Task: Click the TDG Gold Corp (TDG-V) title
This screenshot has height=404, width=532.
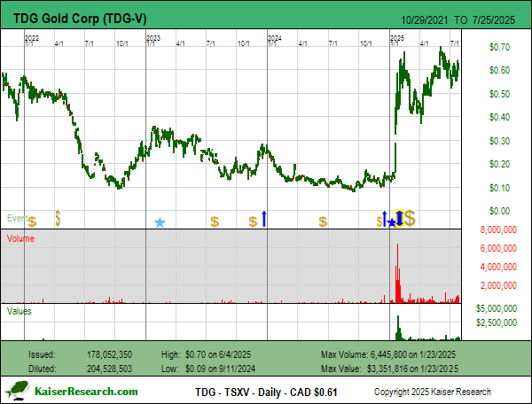Action: pos(80,19)
